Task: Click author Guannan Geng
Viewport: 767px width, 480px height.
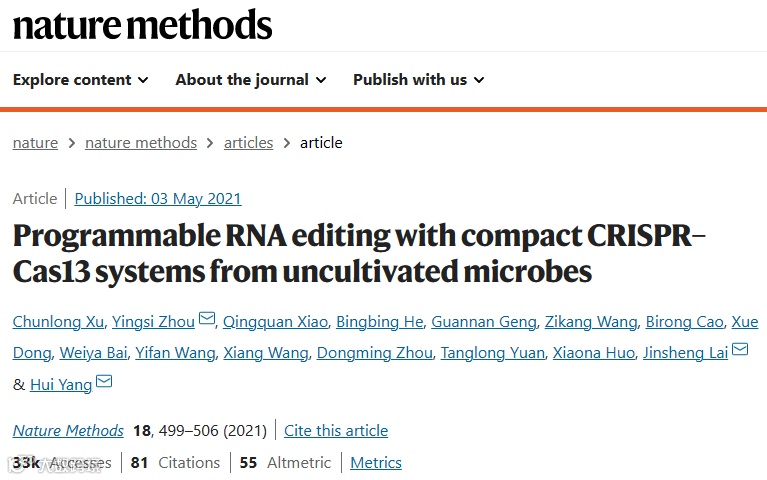Action: [x=484, y=322]
